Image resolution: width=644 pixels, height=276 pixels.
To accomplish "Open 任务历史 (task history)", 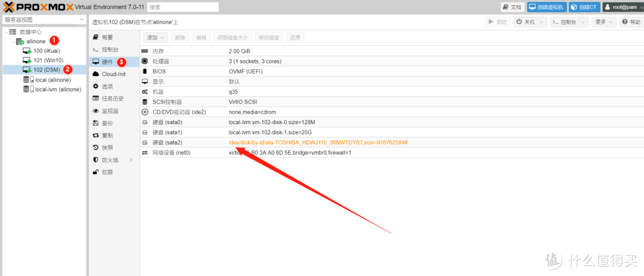I will pos(112,98).
